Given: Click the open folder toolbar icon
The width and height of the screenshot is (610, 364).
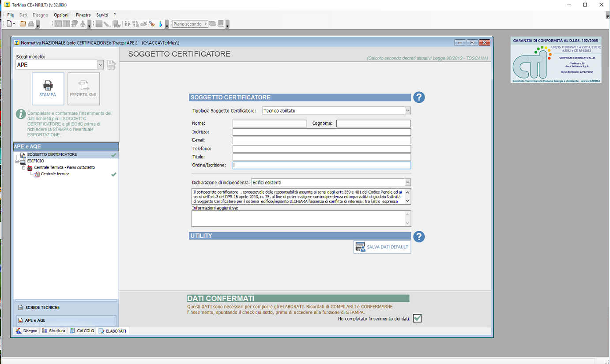Looking at the screenshot, I should pyautogui.click(x=23, y=24).
